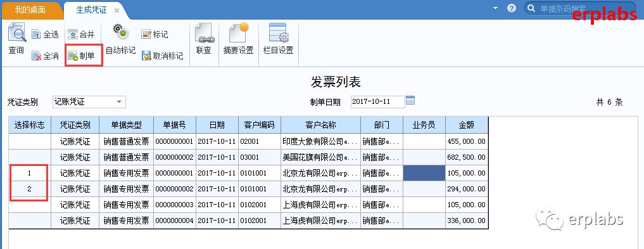Click the 标记 mark button
Viewport: 644px width, 249px height.
click(x=155, y=34)
